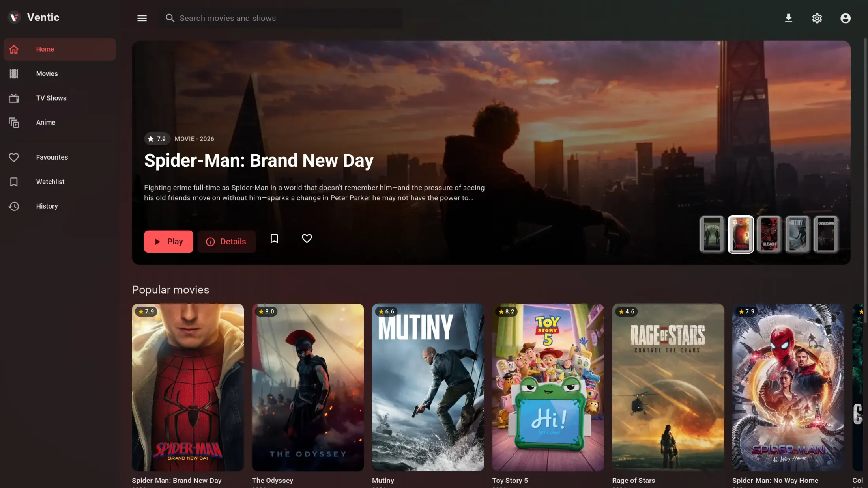Click the Anime stacked-cards icon
This screenshot has height=488, width=868.
[x=14, y=123]
